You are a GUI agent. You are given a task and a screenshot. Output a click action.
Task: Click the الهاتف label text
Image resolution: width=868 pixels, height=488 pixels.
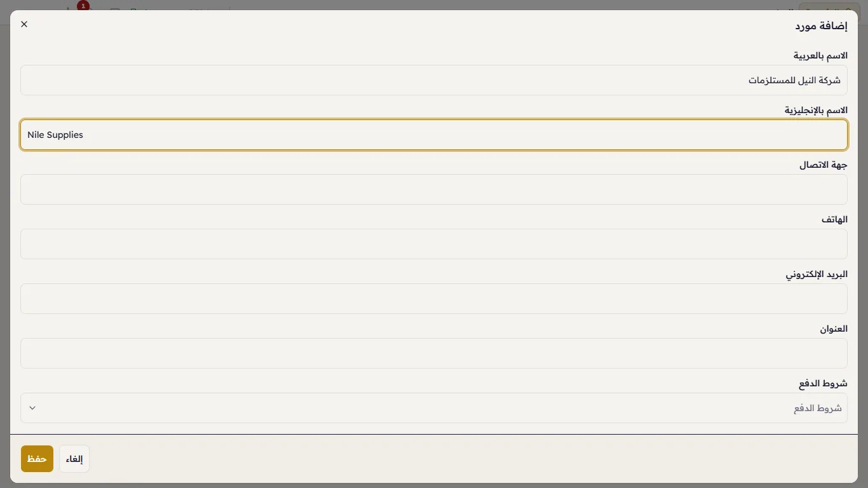(x=834, y=220)
